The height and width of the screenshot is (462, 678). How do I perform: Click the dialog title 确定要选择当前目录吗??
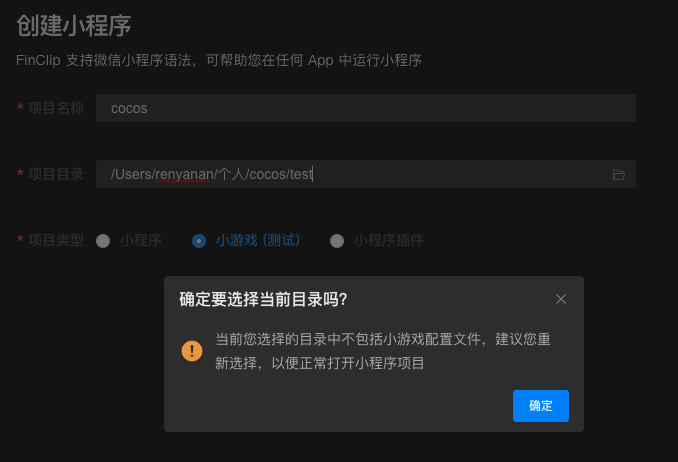pos(263,299)
